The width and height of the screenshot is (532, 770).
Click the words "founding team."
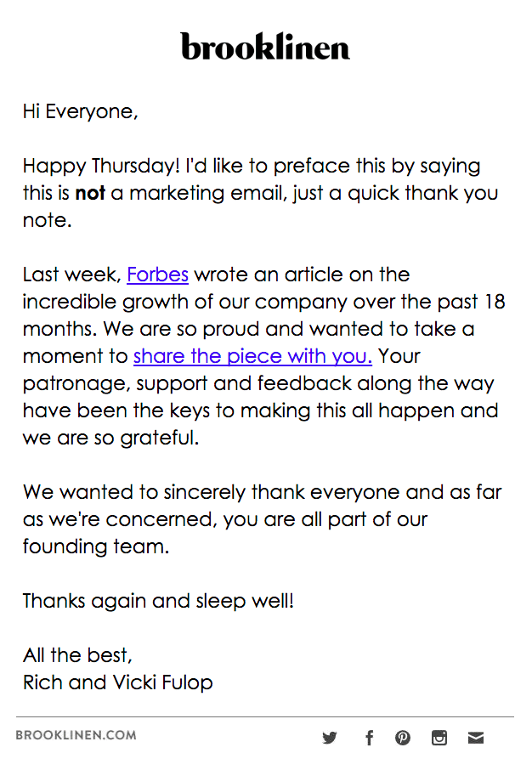coord(96,546)
